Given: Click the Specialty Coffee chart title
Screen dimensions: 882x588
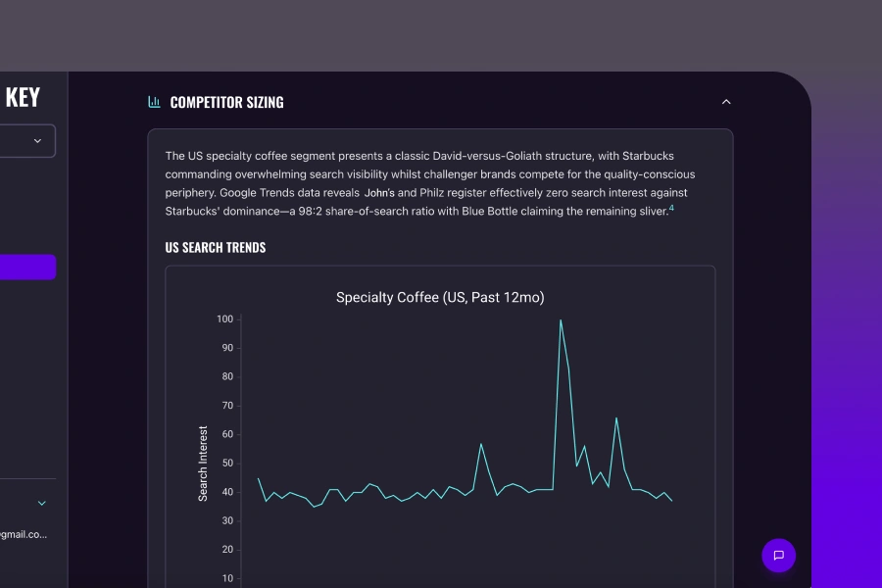Looking at the screenshot, I should 440,297.
